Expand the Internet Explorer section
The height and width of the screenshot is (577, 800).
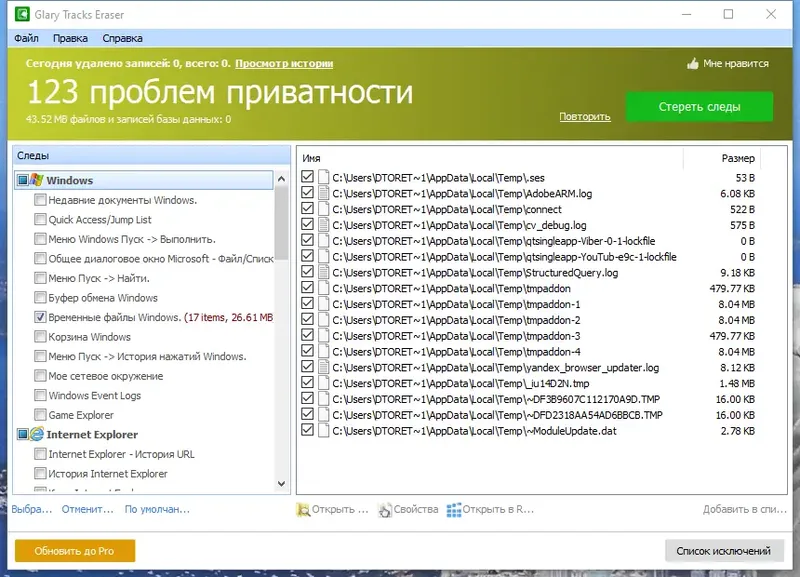(x=22, y=434)
